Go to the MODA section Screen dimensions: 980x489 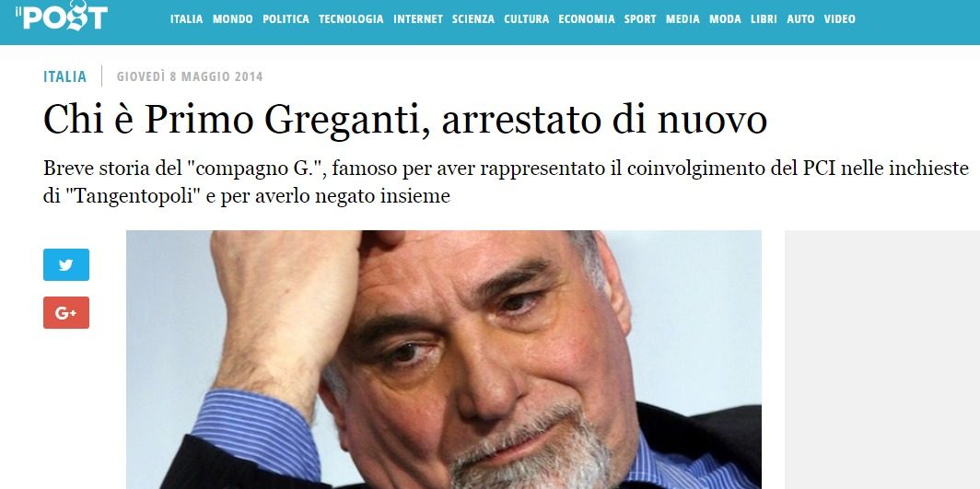click(725, 19)
